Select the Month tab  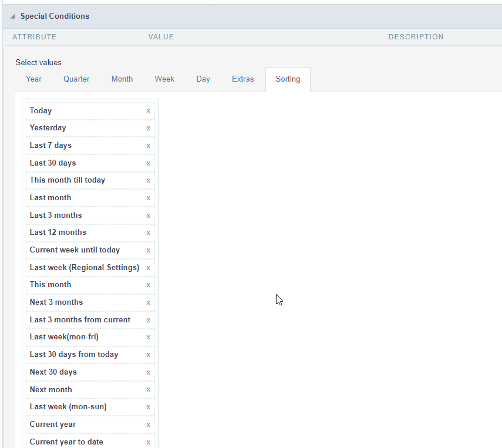pyautogui.click(x=122, y=79)
